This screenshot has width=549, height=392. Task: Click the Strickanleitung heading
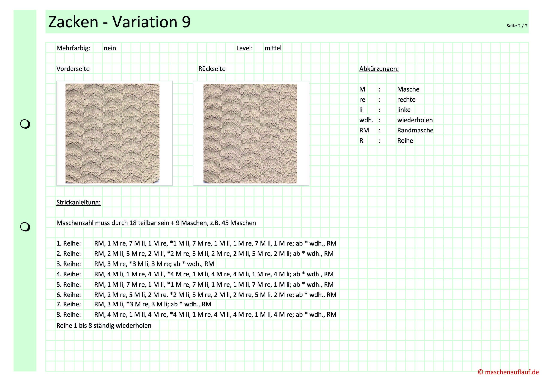(78, 202)
